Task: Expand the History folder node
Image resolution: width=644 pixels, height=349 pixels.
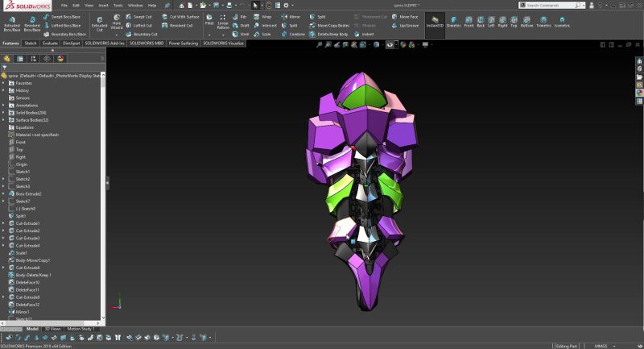Action: 3,90
